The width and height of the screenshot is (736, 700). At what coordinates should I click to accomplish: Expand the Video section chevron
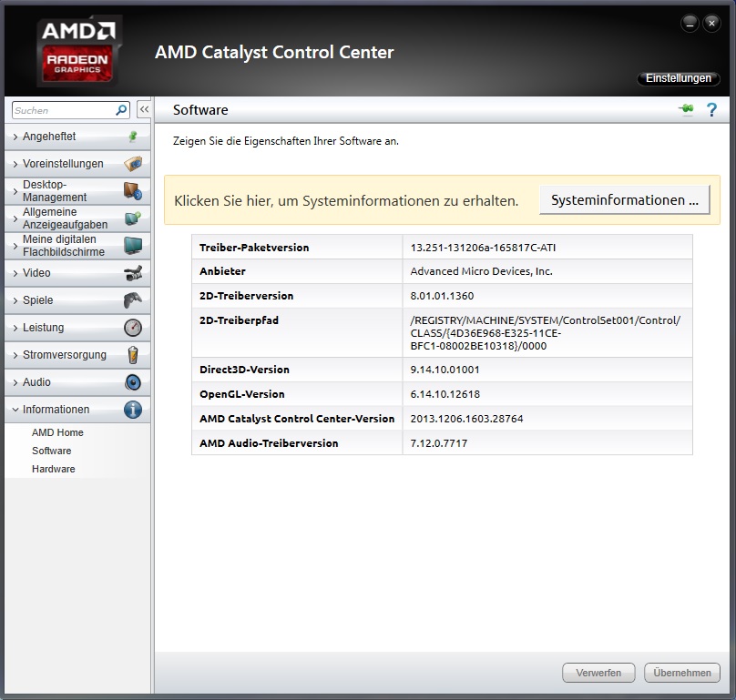click(15, 273)
